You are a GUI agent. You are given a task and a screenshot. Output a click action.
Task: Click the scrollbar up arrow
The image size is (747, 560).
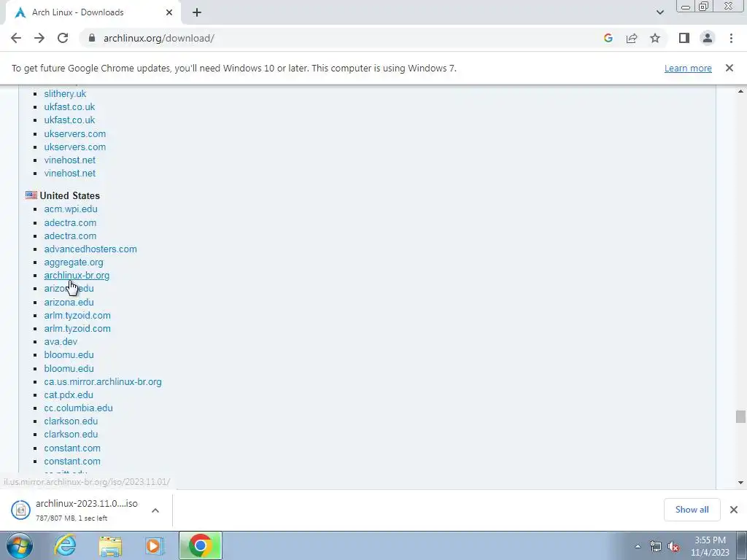(740, 91)
